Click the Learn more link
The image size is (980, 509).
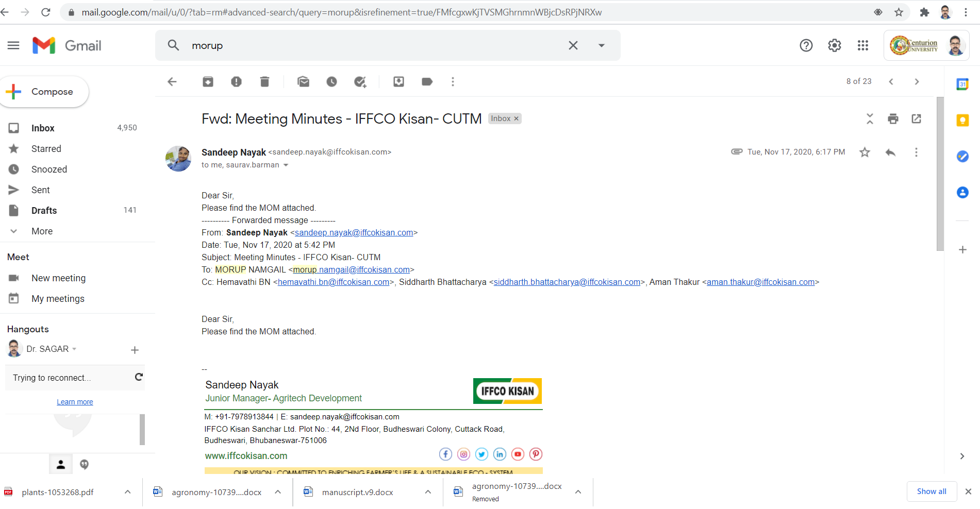pos(75,402)
